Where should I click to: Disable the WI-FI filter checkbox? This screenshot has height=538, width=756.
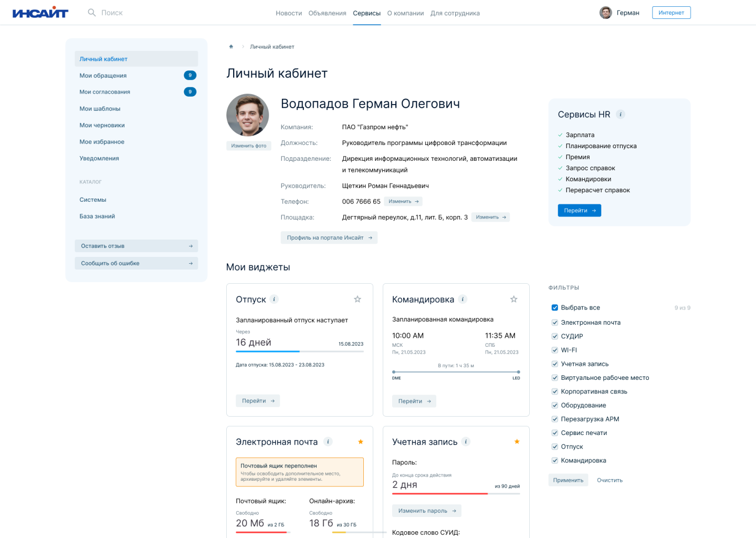pos(554,350)
